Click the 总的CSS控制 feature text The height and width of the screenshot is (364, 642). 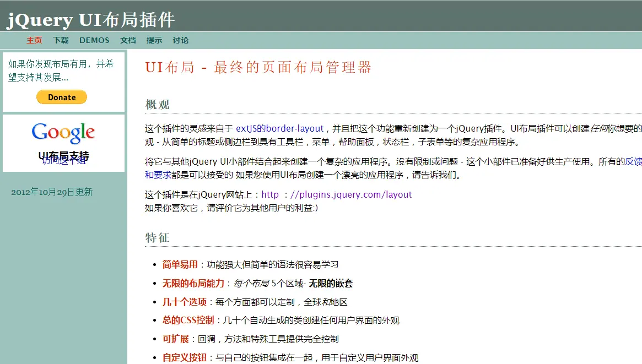(188, 320)
